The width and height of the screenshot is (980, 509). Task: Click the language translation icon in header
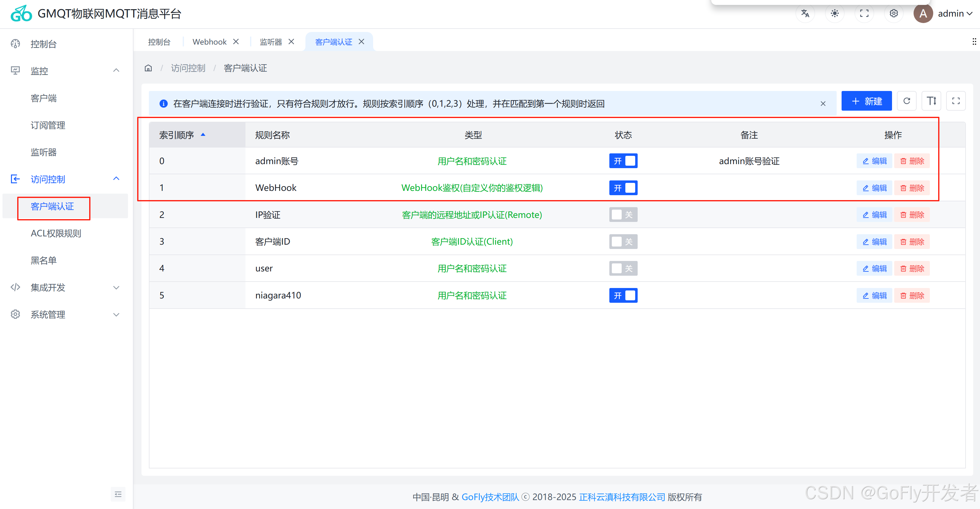[x=805, y=14]
